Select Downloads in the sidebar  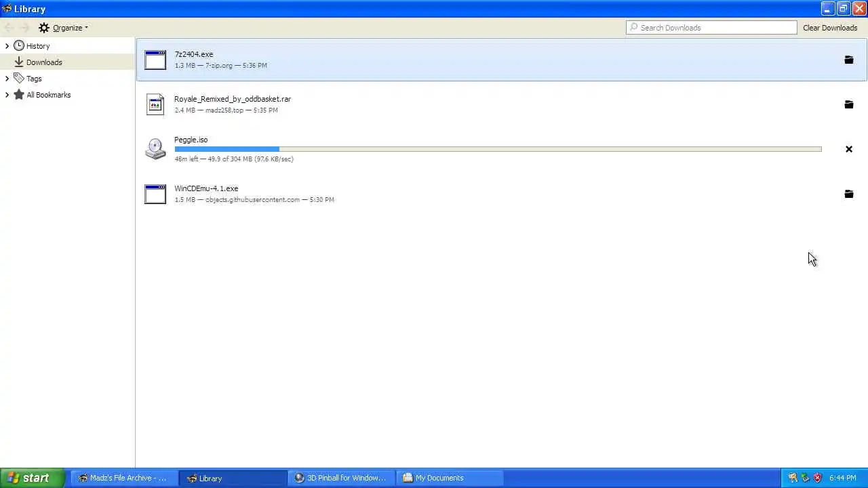pyautogui.click(x=44, y=62)
